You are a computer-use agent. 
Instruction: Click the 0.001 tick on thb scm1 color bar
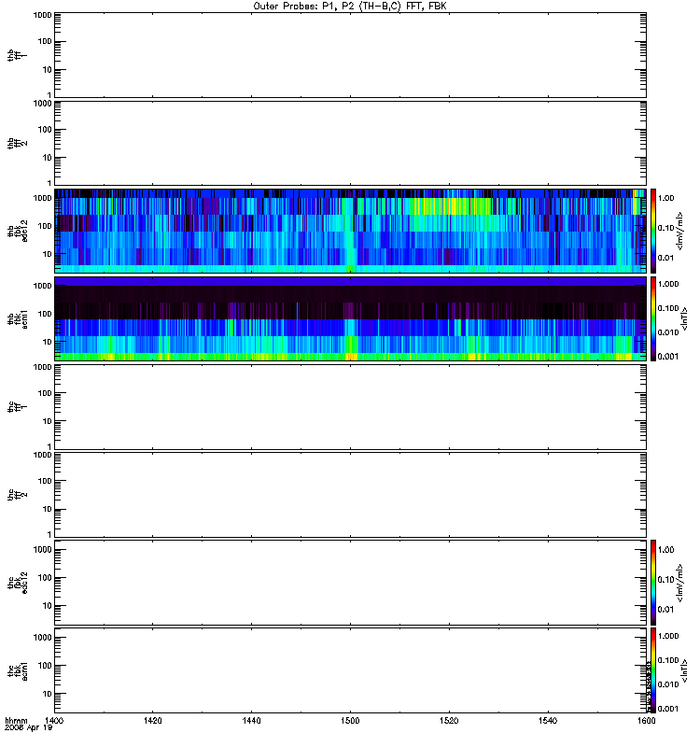point(668,357)
